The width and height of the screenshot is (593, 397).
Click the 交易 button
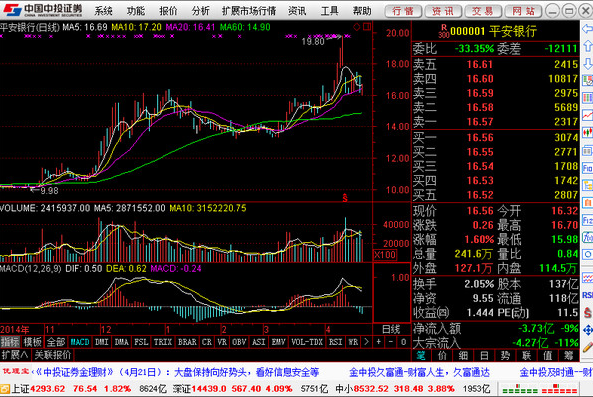[483, 11]
